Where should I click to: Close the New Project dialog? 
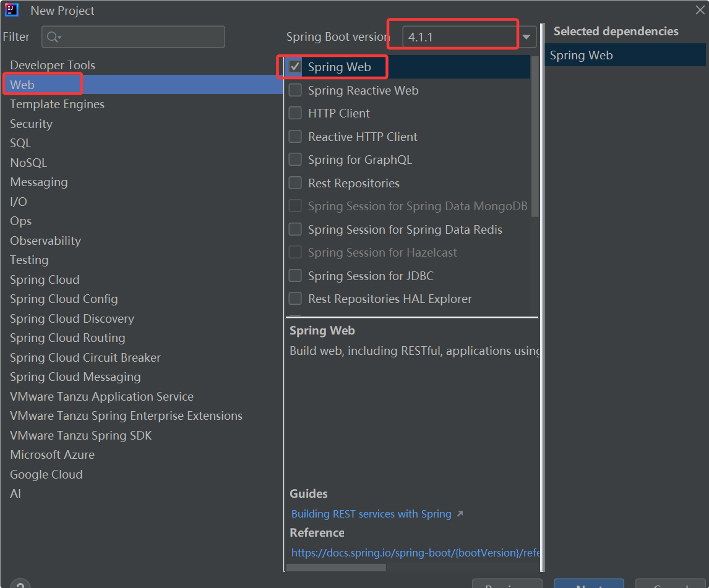click(x=700, y=10)
